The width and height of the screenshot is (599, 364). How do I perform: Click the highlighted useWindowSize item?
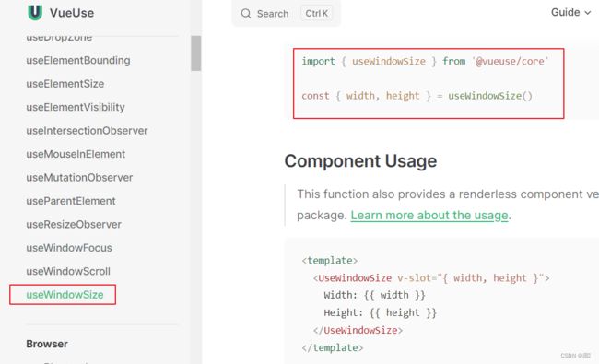(65, 295)
